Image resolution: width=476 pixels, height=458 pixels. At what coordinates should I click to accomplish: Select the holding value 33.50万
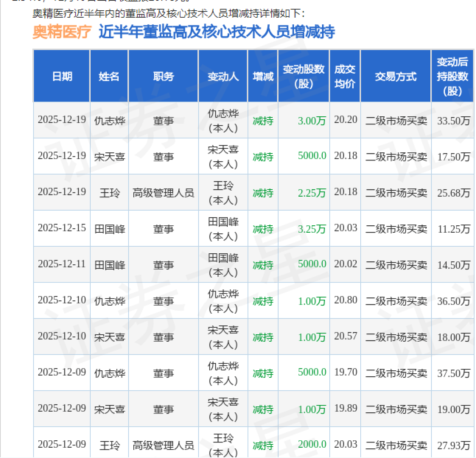[454, 121]
